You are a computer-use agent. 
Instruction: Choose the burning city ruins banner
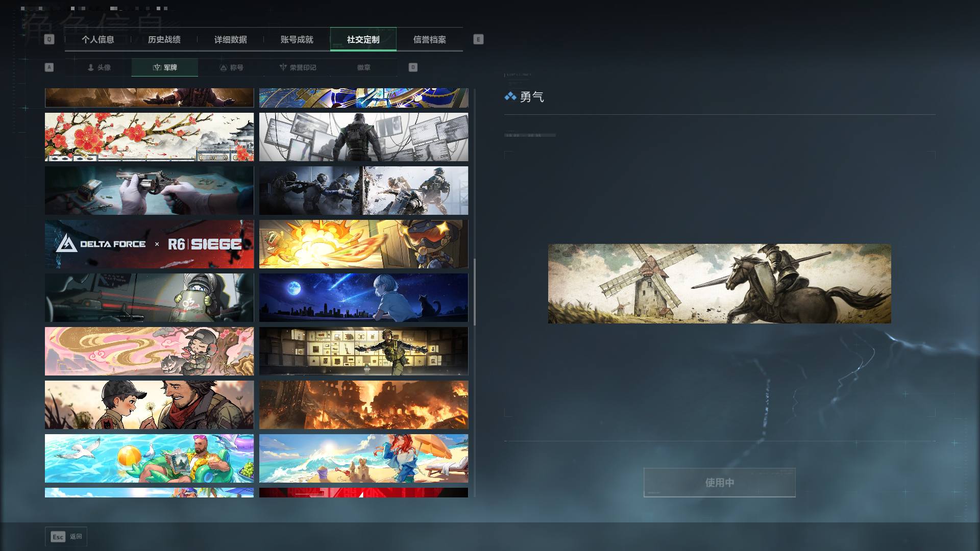363,405
